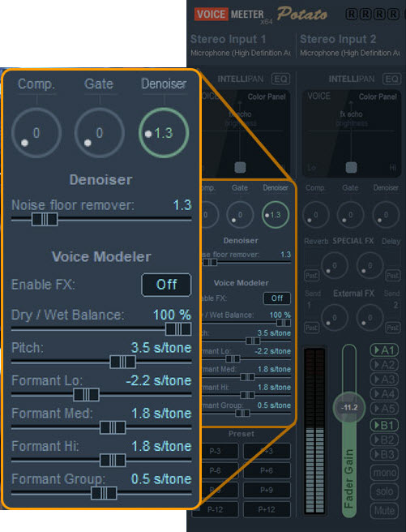Screen dimensions: 406x532
Task: Click the enlarged Pitch slider handle
Action: [122, 362]
